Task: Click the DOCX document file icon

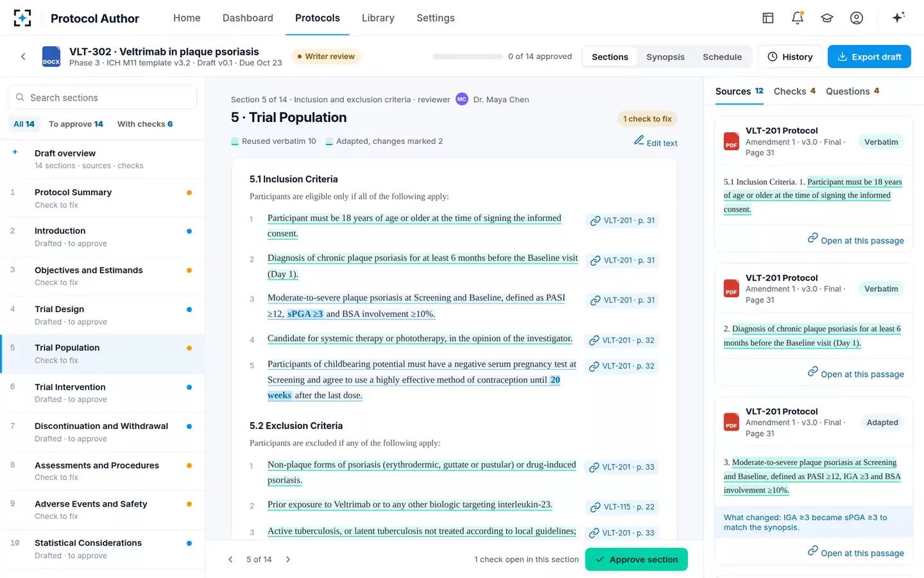Action: pos(51,57)
